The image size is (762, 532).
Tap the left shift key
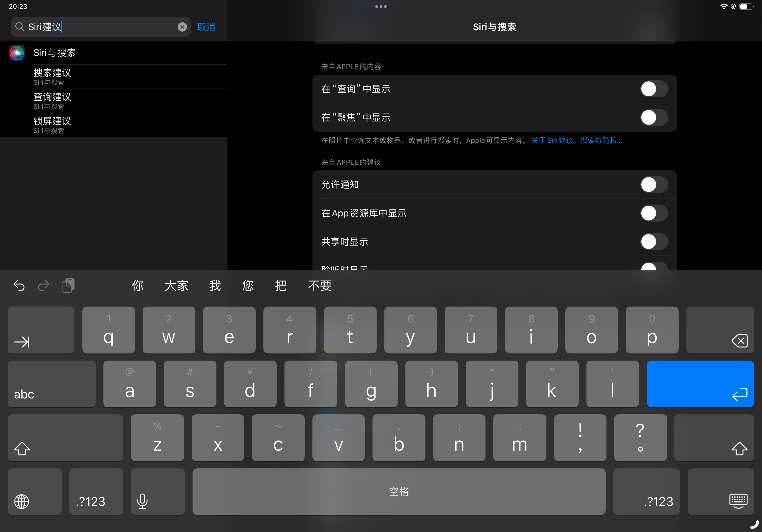pos(65,438)
